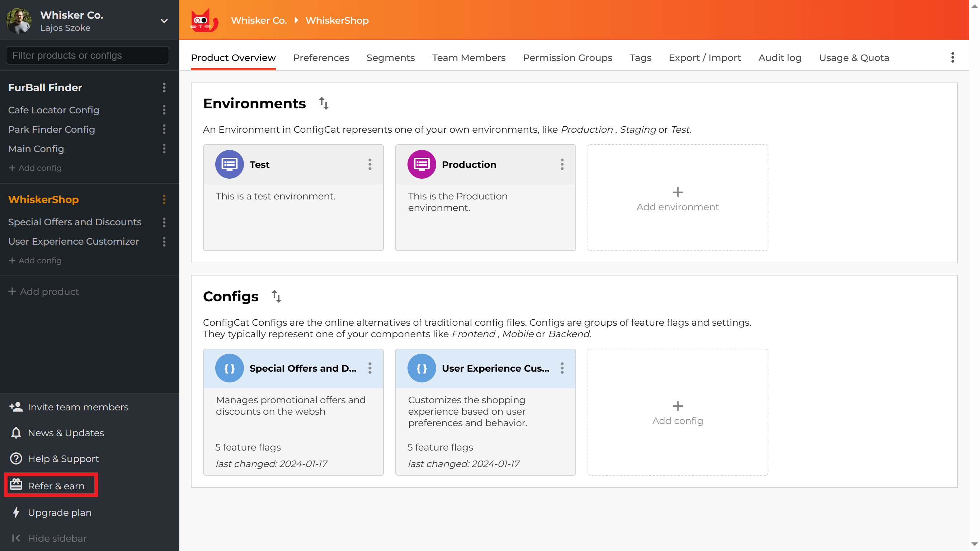980x551 pixels.
Task: Click the Environments reorder arrows icon
Action: (x=324, y=103)
